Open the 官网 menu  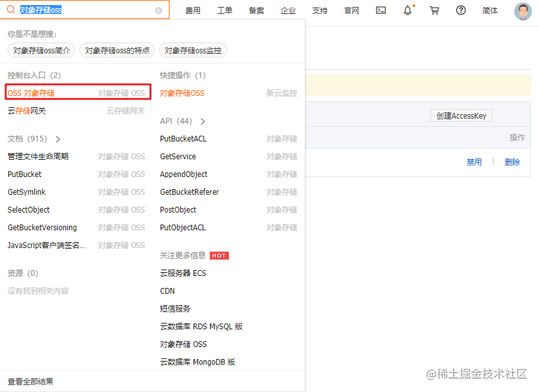point(352,11)
